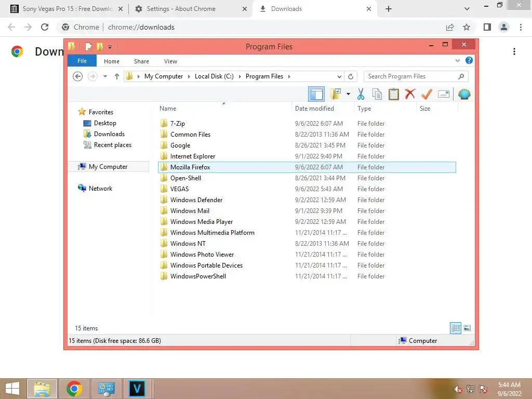Select the Windows Defender folder

(x=307, y=200)
